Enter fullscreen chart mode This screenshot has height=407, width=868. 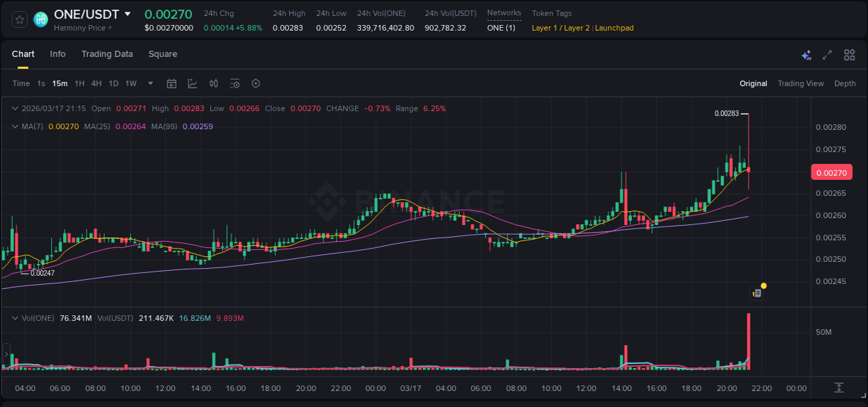pos(827,54)
